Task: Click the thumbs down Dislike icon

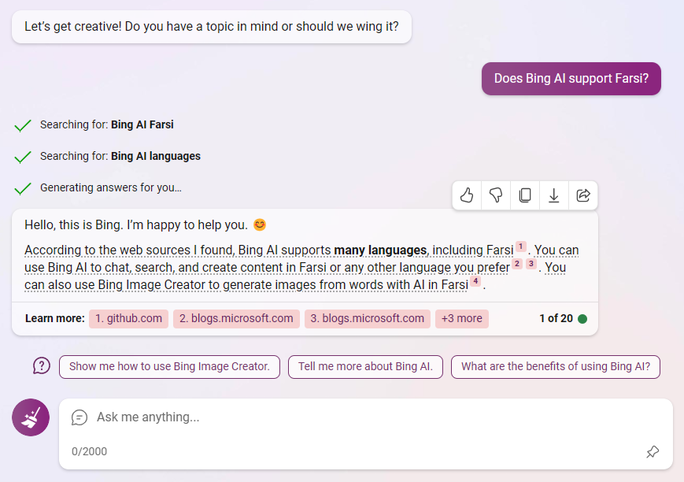Action: [x=496, y=195]
